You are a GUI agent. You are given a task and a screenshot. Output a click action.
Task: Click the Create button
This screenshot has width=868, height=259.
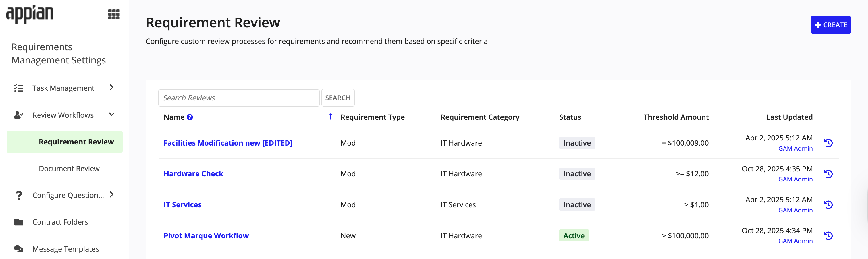831,25
